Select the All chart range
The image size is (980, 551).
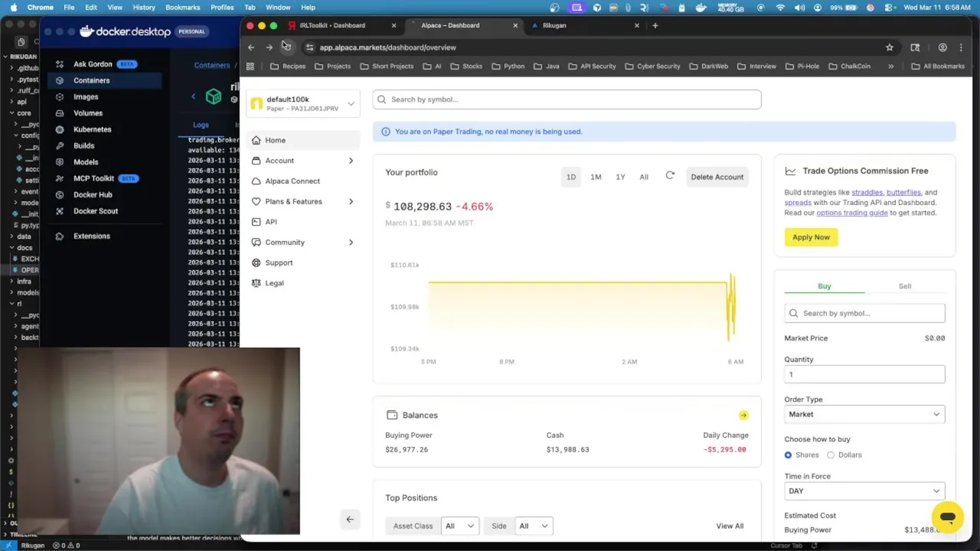point(644,177)
